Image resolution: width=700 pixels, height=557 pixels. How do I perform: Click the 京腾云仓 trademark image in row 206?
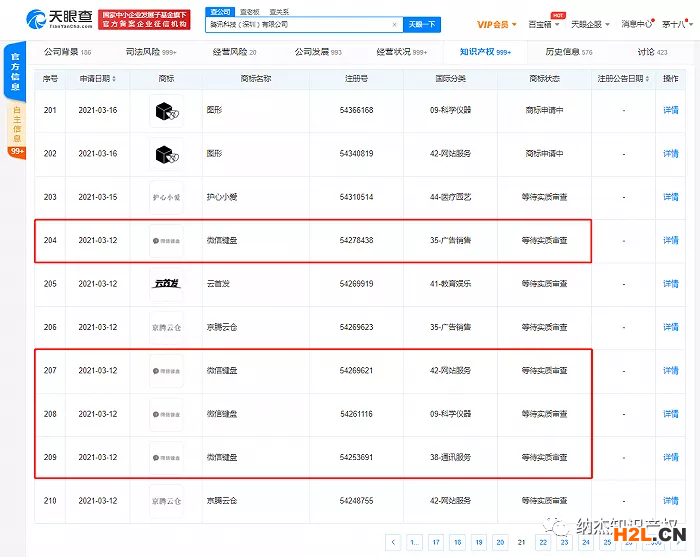pyautogui.click(x=166, y=327)
